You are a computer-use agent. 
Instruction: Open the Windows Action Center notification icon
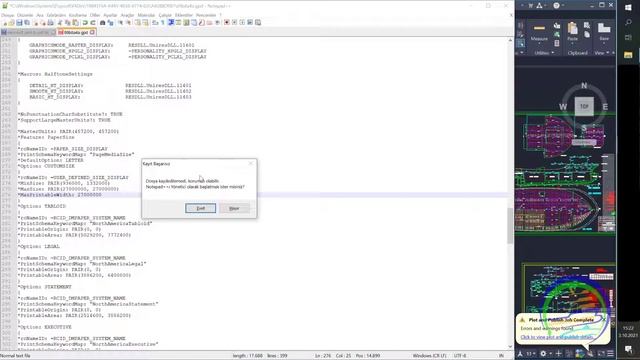pos(628,349)
